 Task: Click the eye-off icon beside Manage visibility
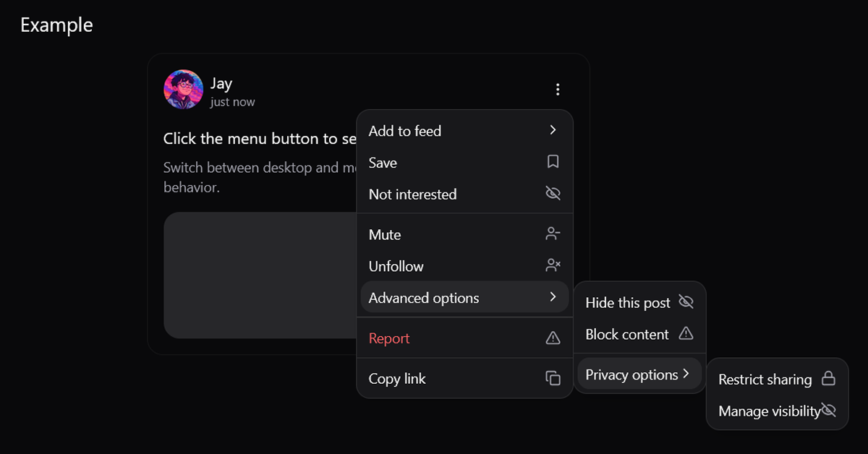(829, 411)
